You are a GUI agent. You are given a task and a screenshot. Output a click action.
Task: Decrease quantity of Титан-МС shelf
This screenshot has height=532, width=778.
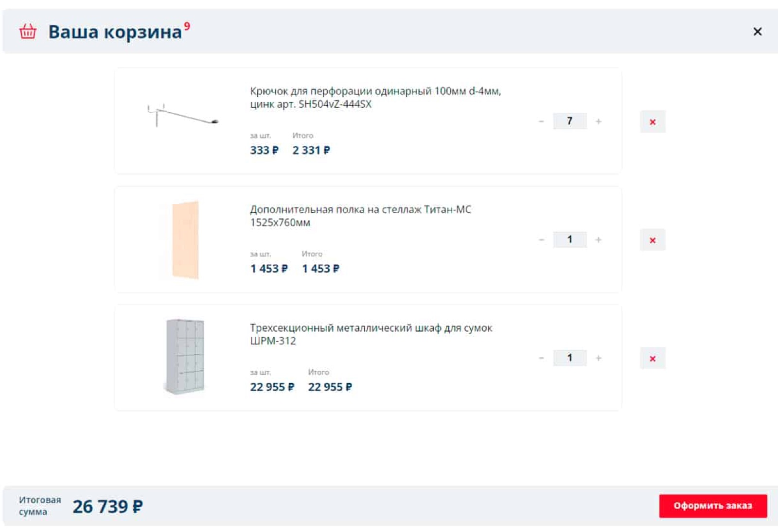(x=541, y=240)
